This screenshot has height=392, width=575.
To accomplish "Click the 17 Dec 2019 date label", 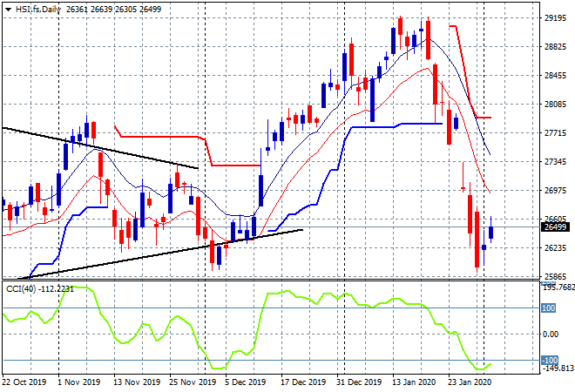I will (303, 382).
